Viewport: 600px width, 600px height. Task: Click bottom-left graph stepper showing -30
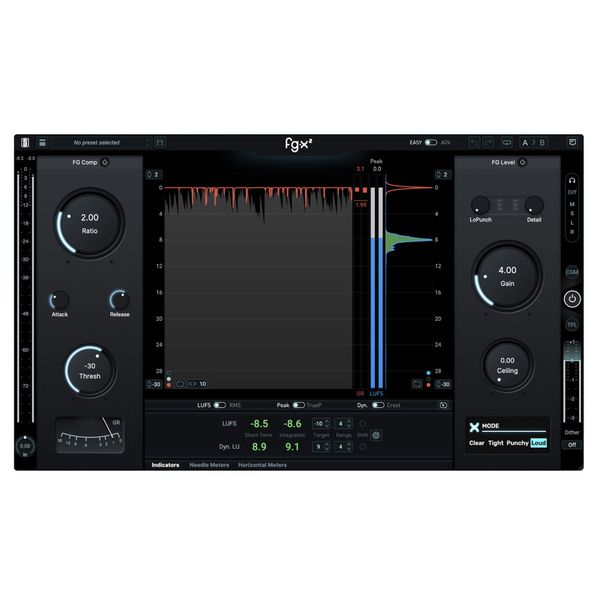(154, 384)
